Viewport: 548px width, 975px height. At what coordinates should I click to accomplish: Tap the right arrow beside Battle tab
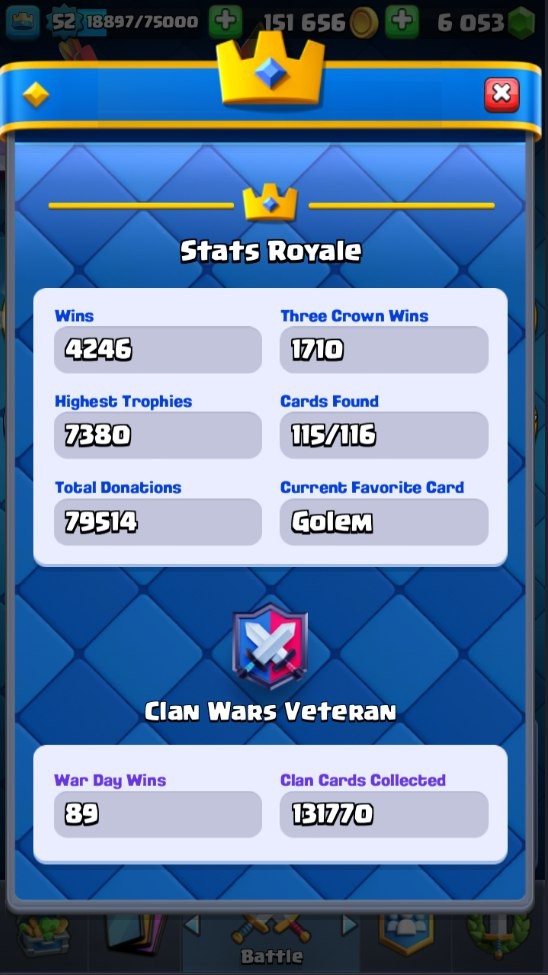350,926
